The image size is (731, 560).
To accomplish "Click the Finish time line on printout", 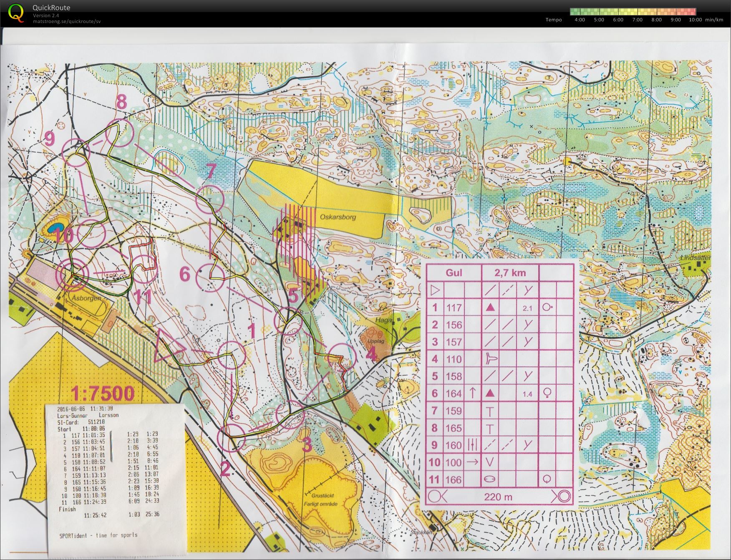I will pos(108,512).
